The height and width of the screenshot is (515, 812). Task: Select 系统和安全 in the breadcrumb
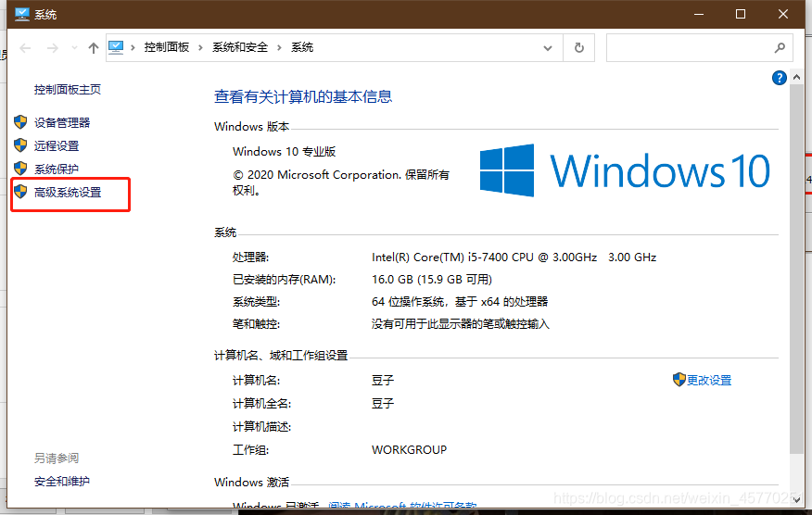click(240, 47)
